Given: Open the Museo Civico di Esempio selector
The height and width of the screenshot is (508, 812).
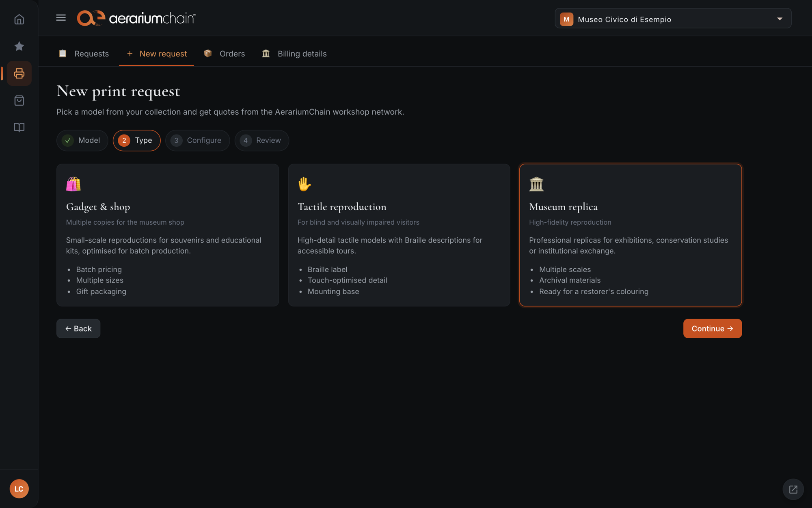Looking at the screenshot, I should (673, 19).
